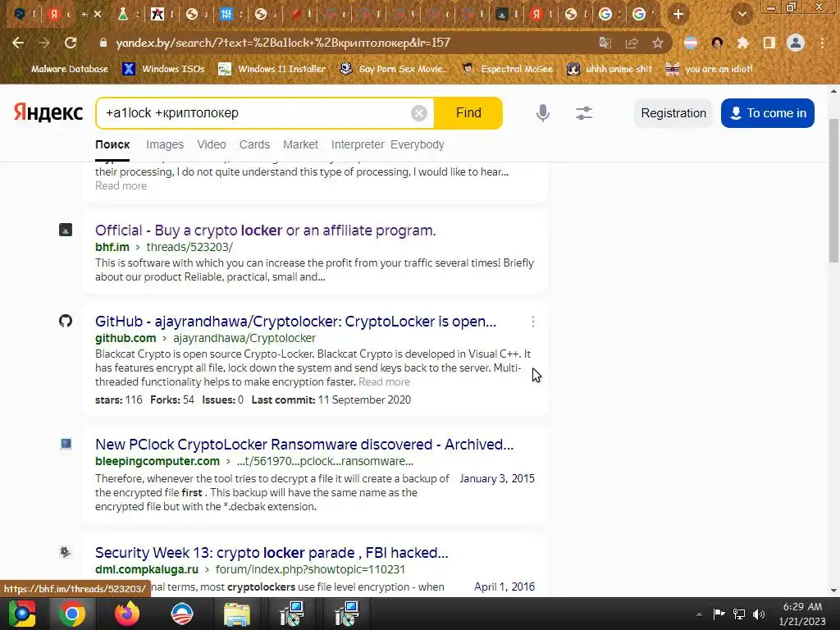Open the Chrome profile avatar menu
Screen dimensions: 840x630
point(796,43)
